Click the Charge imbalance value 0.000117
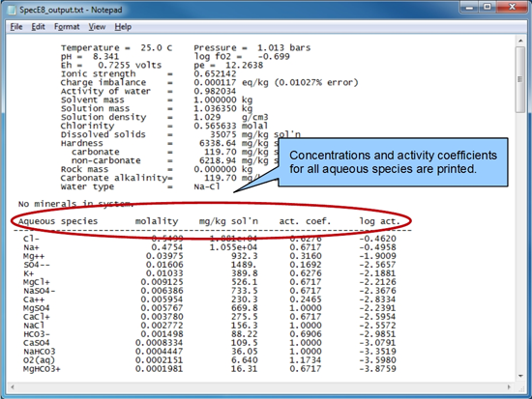The image size is (532, 399). pyautogui.click(x=215, y=82)
